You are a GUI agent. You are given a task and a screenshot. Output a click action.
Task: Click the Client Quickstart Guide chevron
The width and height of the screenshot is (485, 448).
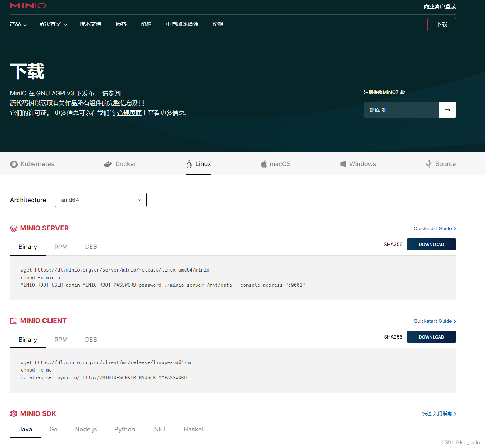pyautogui.click(x=455, y=321)
